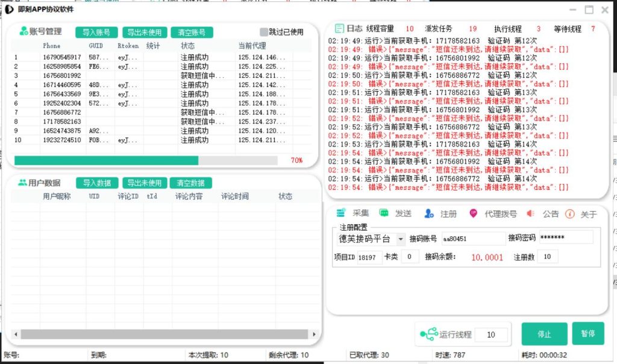
Task: Click the pink 代理拨号 IP pin icon
Action: coord(474,213)
